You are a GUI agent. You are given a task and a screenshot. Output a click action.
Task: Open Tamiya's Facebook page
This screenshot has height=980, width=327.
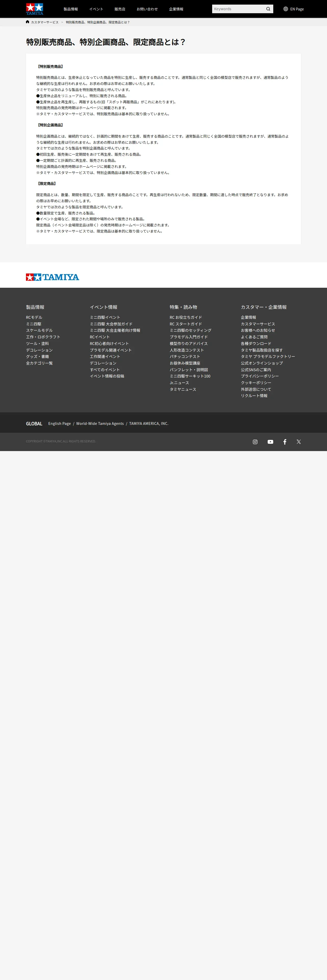tap(285, 442)
